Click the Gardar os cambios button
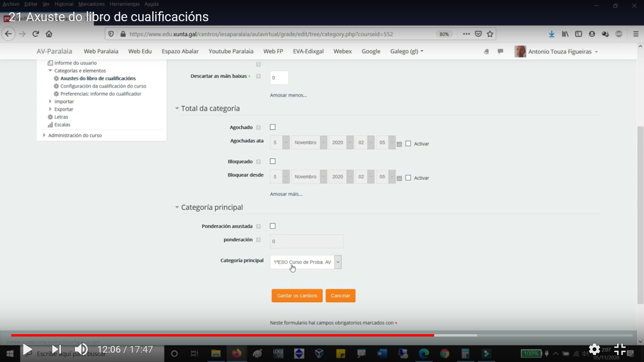The width and height of the screenshot is (644, 362). pos(297,296)
